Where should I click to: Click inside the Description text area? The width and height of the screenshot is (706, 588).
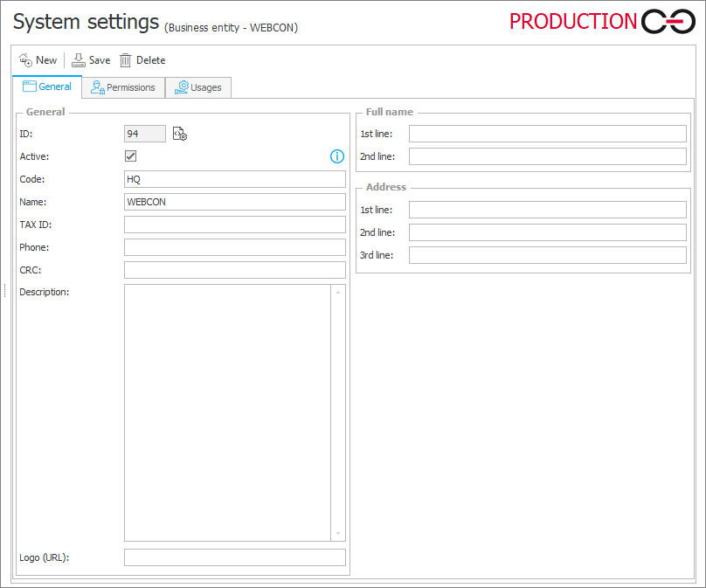[227, 412]
